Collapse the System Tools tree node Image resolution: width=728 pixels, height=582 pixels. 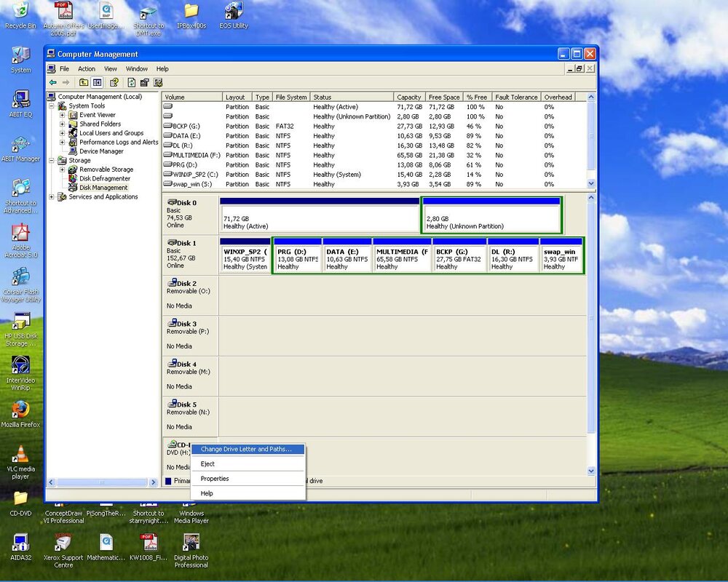[x=52, y=106]
